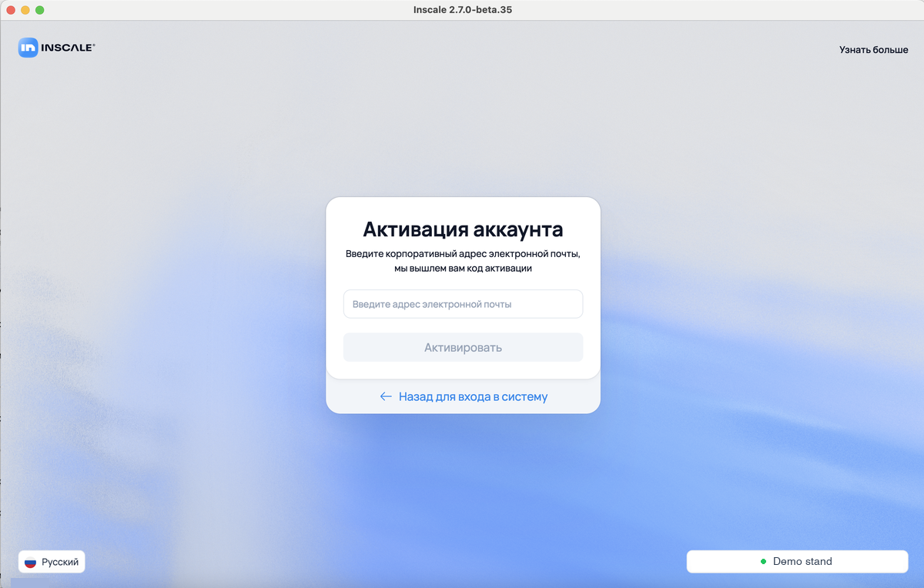Viewport: 924px width, 588px height.
Task: Click the Inscale logo icon
Action: point(28,48)
